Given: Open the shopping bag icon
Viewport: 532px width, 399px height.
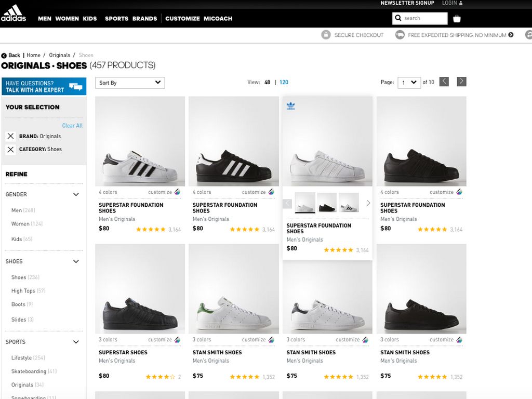Looking at the screenshot, I should click(457, 19).
